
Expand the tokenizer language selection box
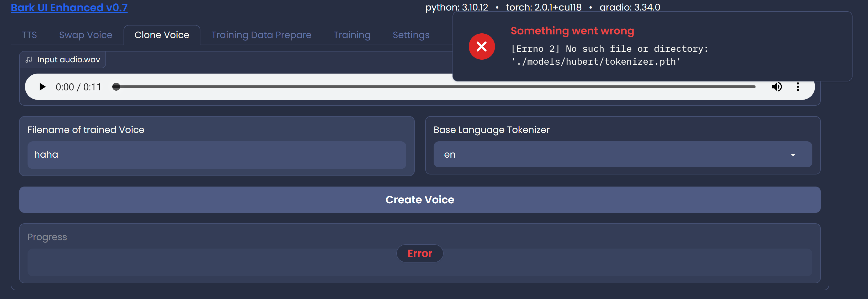coord(622,154)
